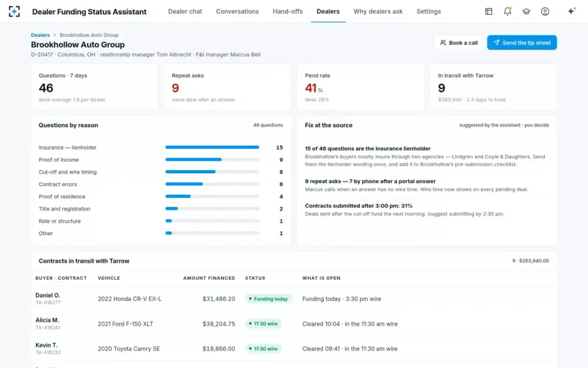Click 15 of 46 questions suggestion heading
588x368 pixels.
coord(367,149)
